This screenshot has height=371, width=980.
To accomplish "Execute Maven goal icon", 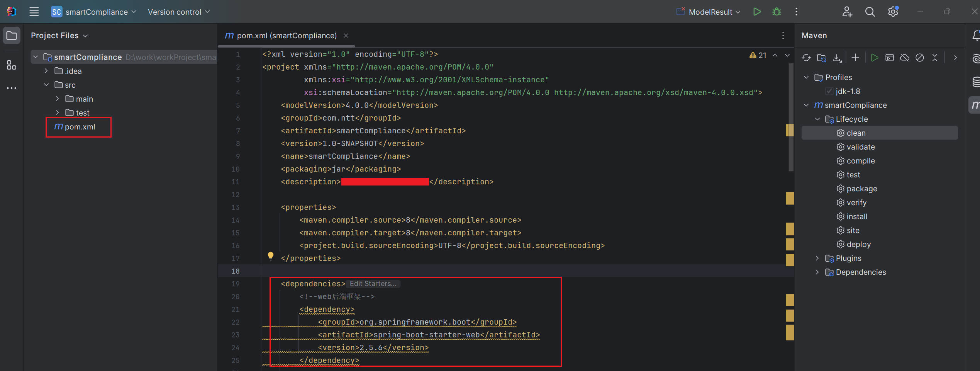I will (x=890, y=58).
